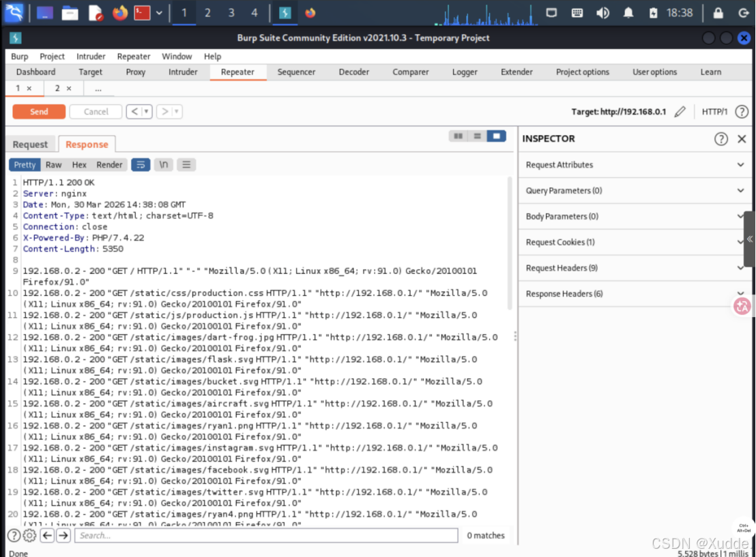Open the Project menu
This screenshot has height=557, width=756.
point(52,57)
